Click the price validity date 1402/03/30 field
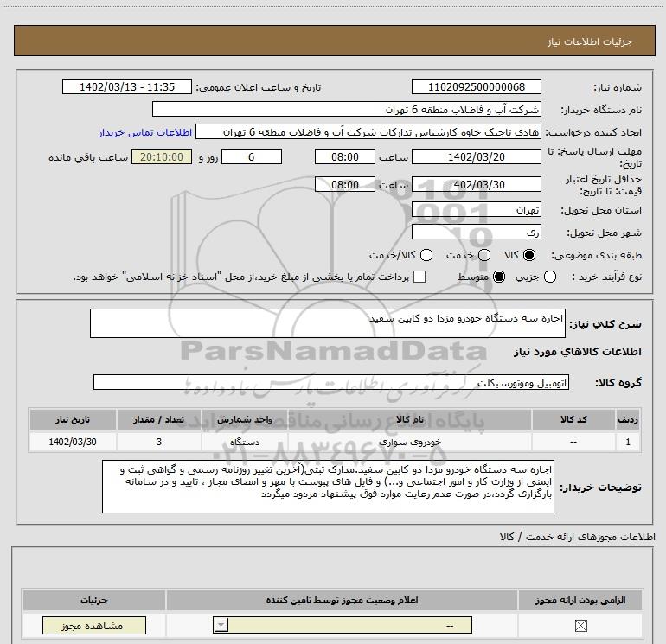Screen dimensions: 666x644 coord(476,184)
